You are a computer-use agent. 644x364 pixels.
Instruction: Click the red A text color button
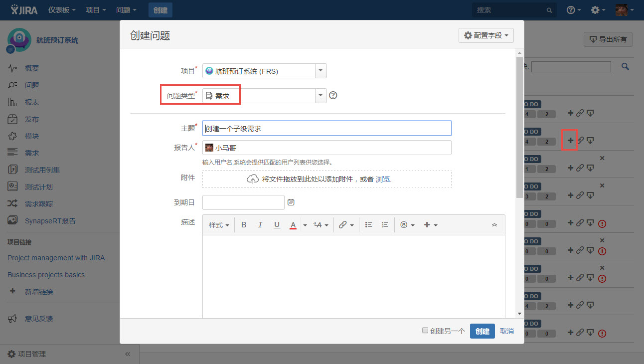[293, 225]
